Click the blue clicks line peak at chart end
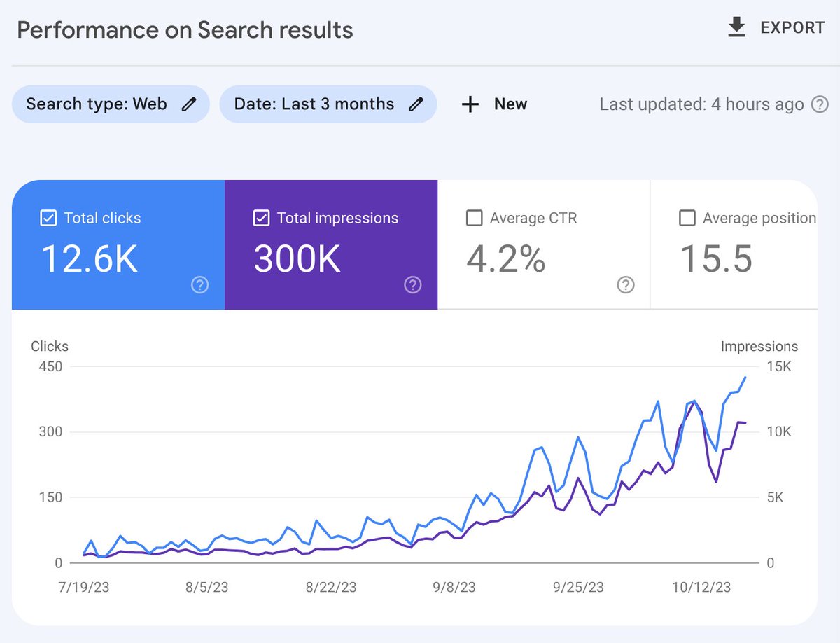This screenshot has width=840, height=643. pyautogui.click(x=745, y=378)
